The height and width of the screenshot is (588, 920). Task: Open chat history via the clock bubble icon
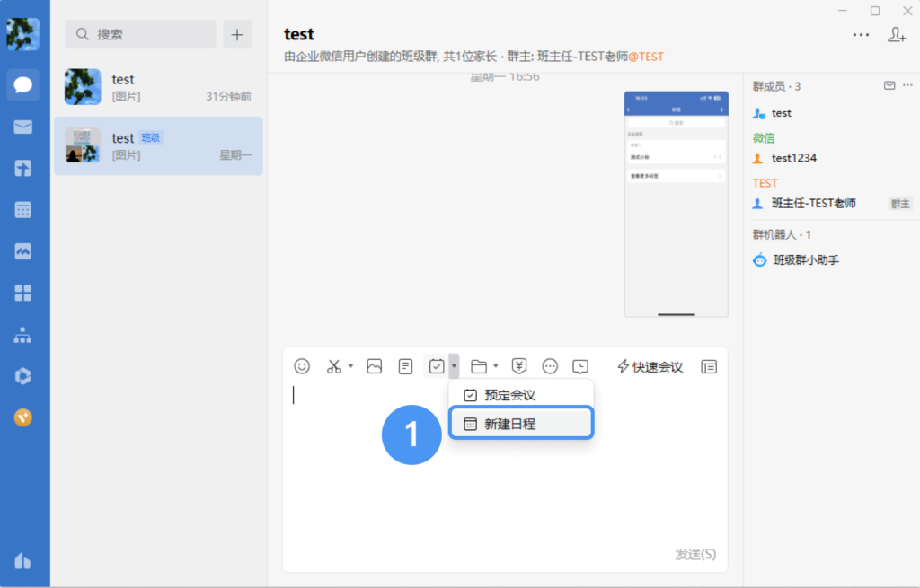coord(581,366)
